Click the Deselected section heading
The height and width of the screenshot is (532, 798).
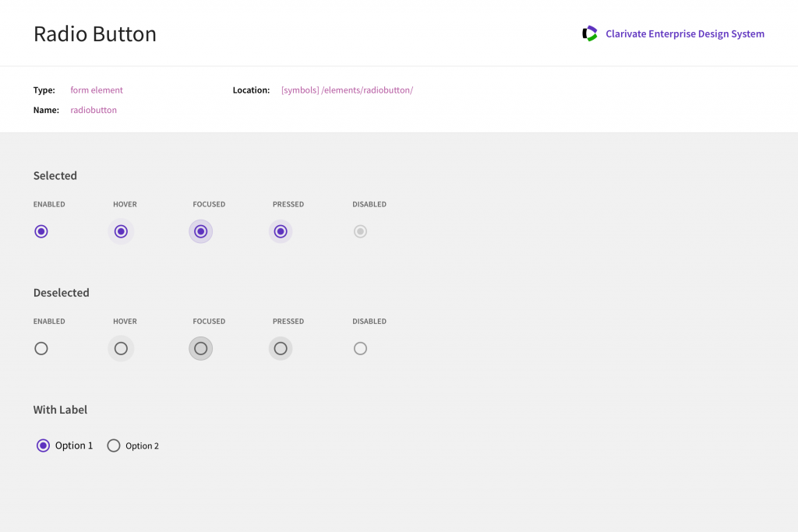point(62,293)
